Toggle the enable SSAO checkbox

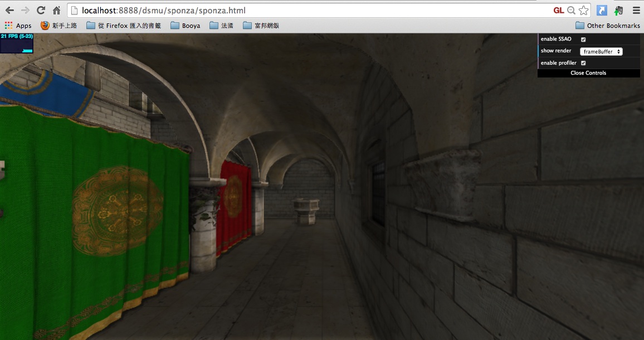[x=583, y=40]
